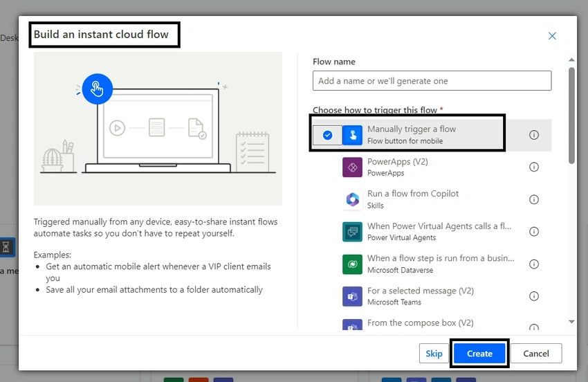The height and width of the screenshot is (382, 588).
Task: Click the Power Virtual Agents icon
Action: tap(353, 232)
